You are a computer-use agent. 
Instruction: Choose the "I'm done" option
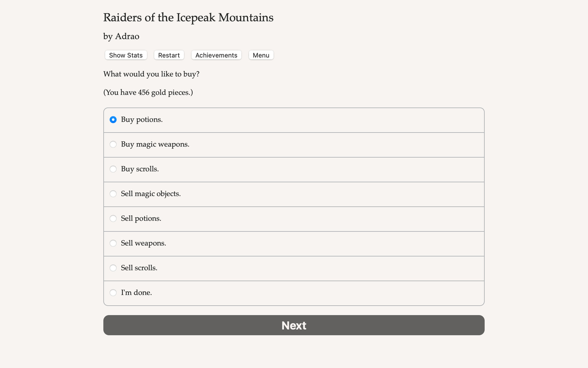pyautogui.click(x=113, y=292)
